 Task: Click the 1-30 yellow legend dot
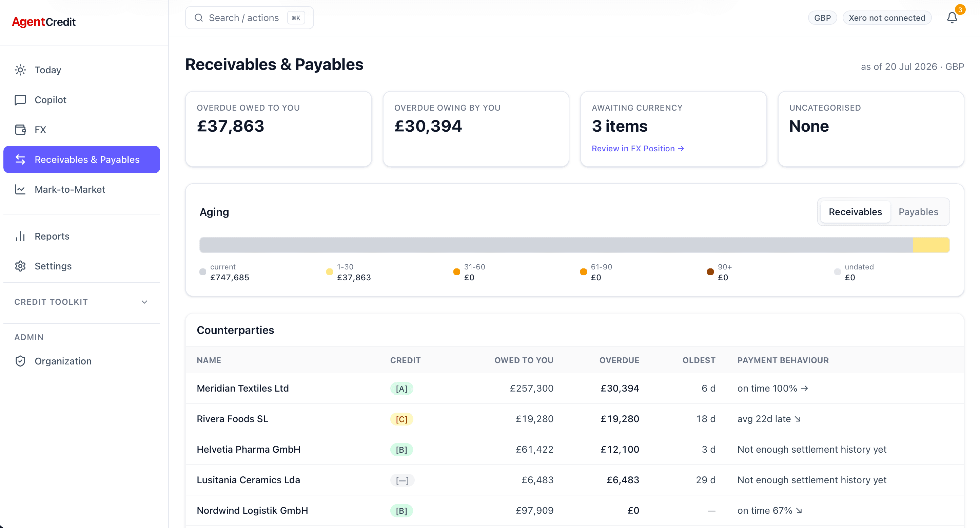point(330,272)
